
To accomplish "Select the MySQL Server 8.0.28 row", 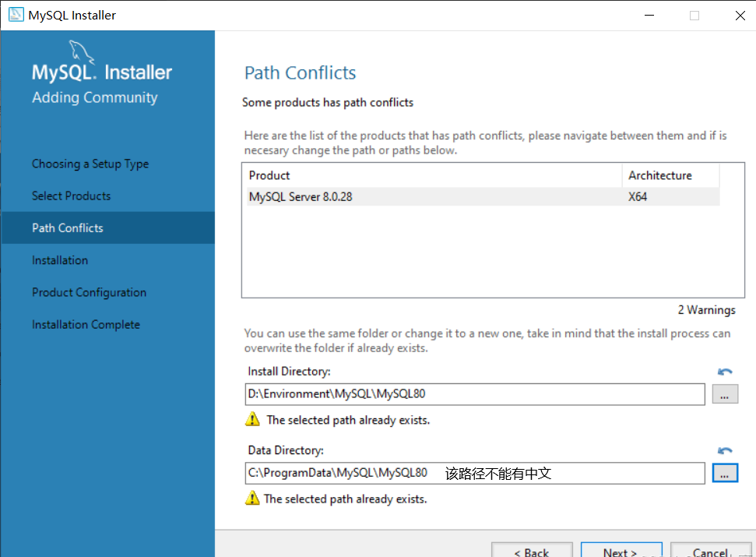I will click(301, 197).
